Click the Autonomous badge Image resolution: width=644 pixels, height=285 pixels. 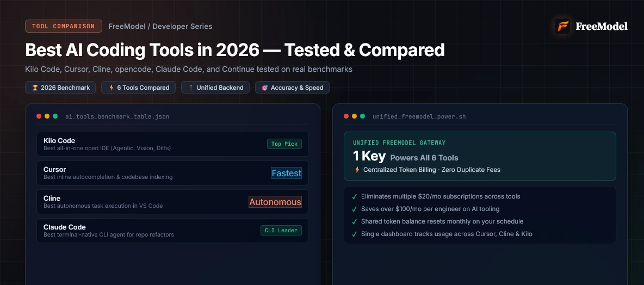[275, 202]
